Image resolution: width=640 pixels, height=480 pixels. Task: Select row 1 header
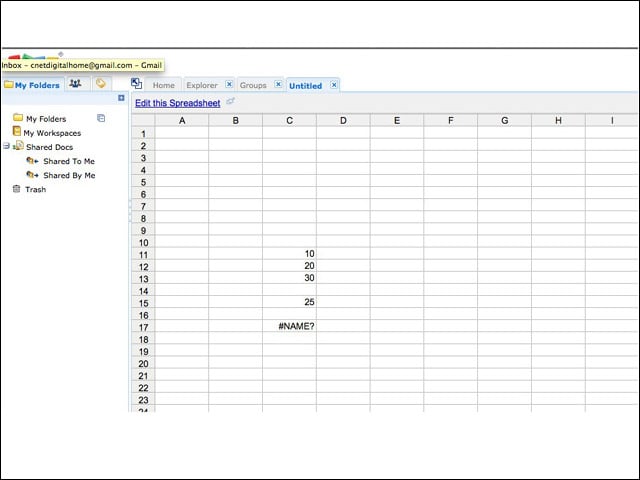click(143, 133)
